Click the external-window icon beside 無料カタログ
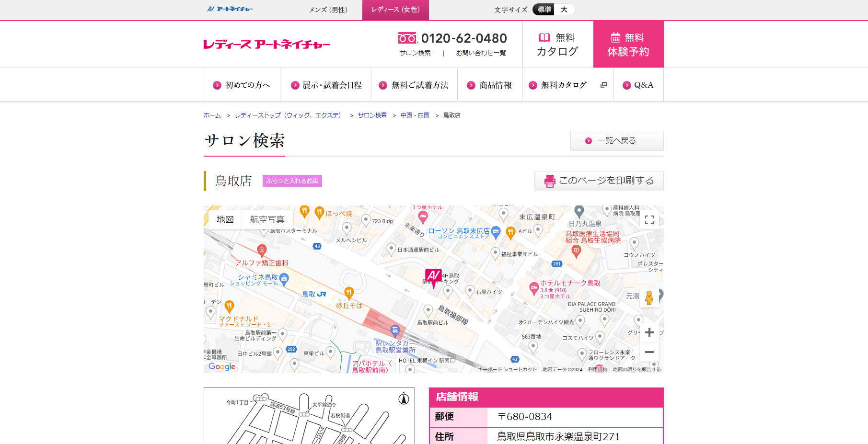 point(603,85)
